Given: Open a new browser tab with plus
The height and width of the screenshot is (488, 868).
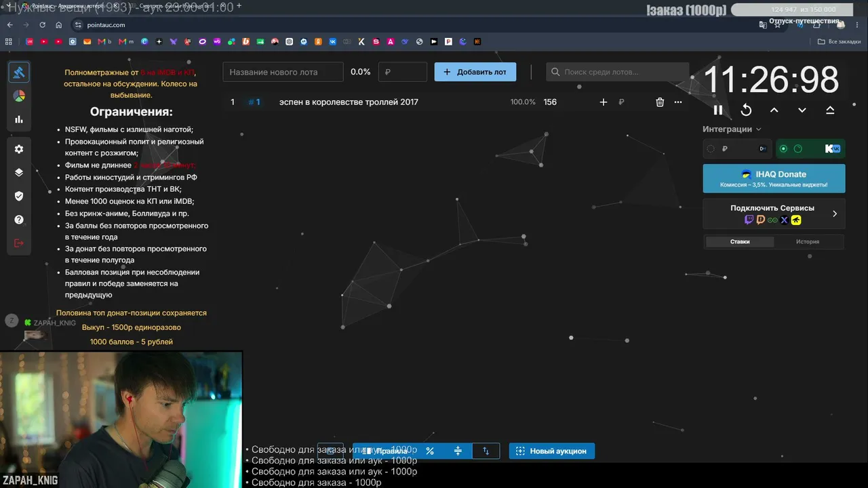Looking at the screenshot, I should click(x=239, y=6).
